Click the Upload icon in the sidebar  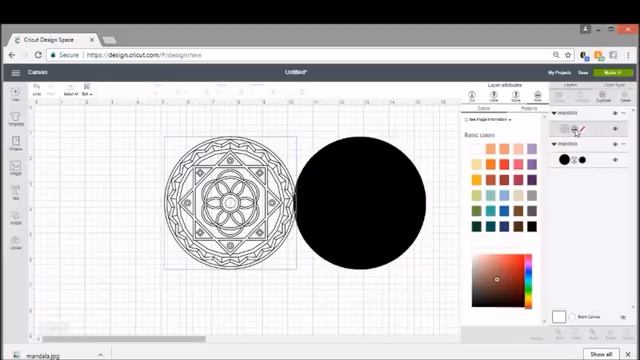point(16,242)
